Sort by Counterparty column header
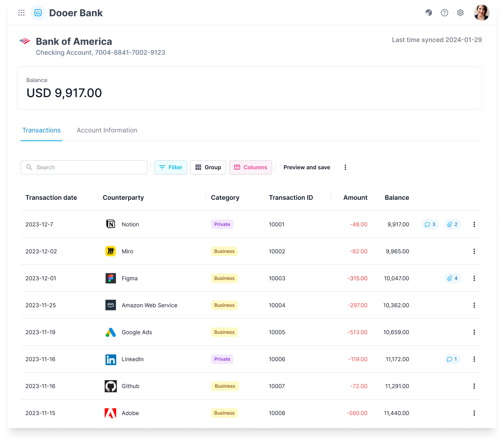Image resolution: width=504 pixels, height=444 pixels. pos(123,197)
